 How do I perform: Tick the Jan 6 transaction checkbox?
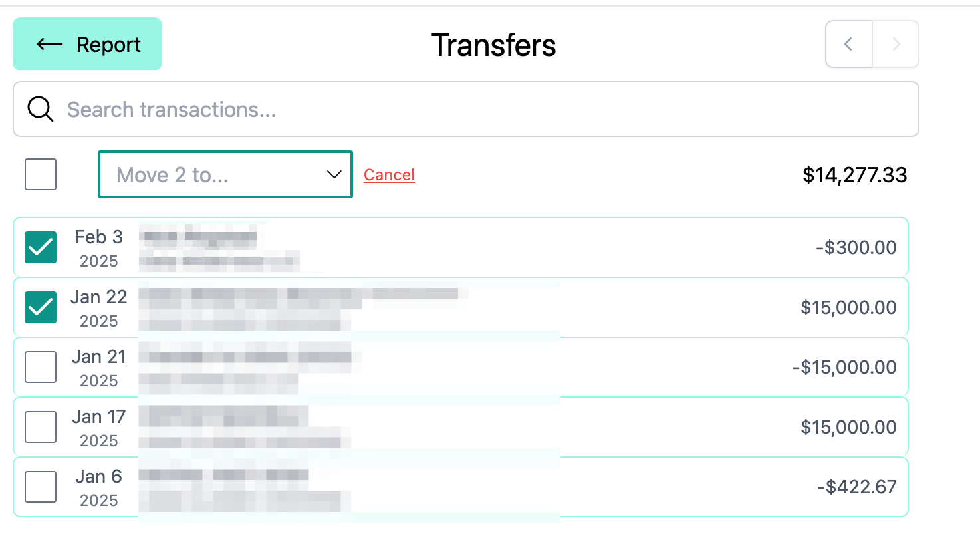41,487
